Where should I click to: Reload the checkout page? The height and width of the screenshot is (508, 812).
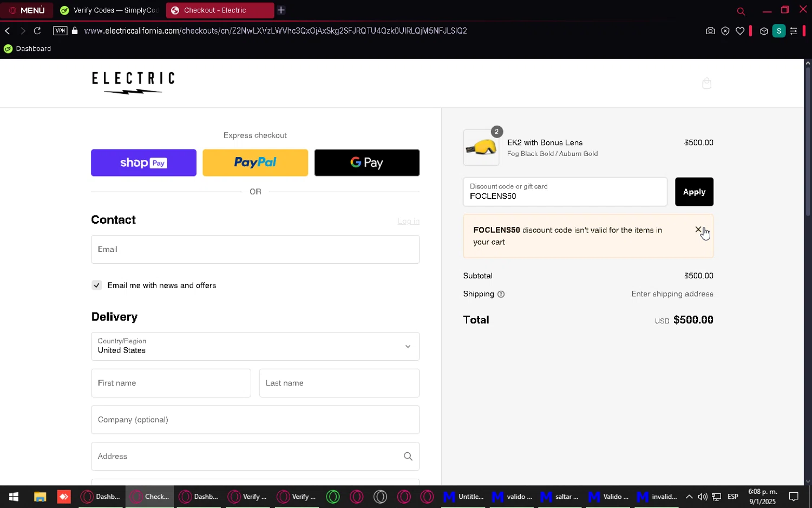pyautogui.click(x=37, y=31)
